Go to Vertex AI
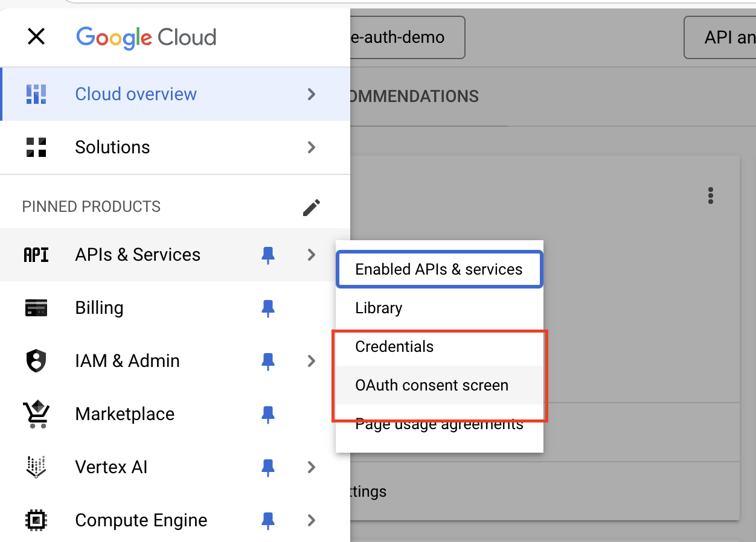 175,467
